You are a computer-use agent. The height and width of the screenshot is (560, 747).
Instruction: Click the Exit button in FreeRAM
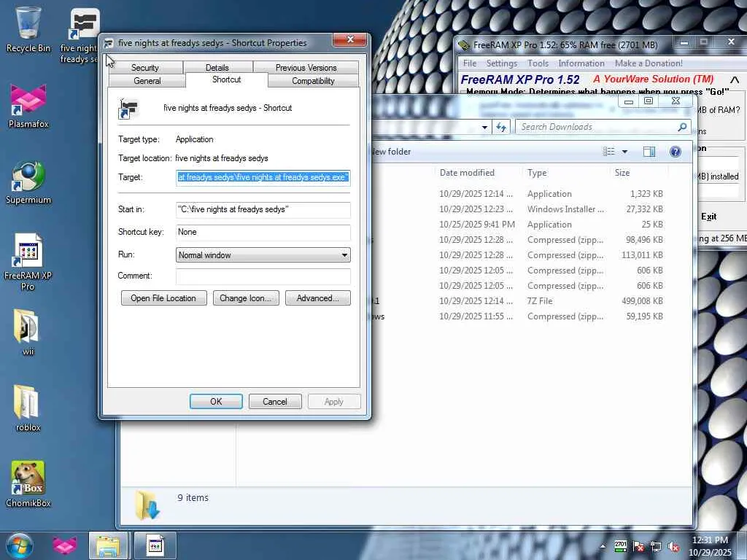point(708,217)
